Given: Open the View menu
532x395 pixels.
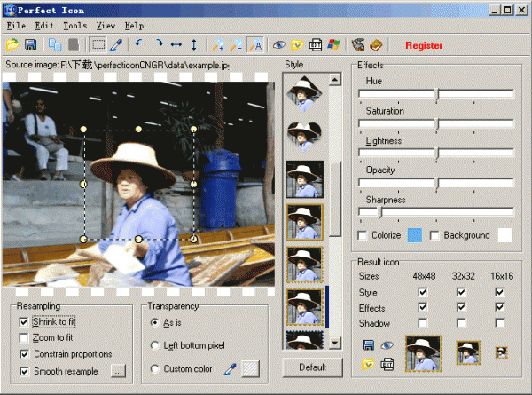Looking at the screenshot, I should (x=106, y=26).
